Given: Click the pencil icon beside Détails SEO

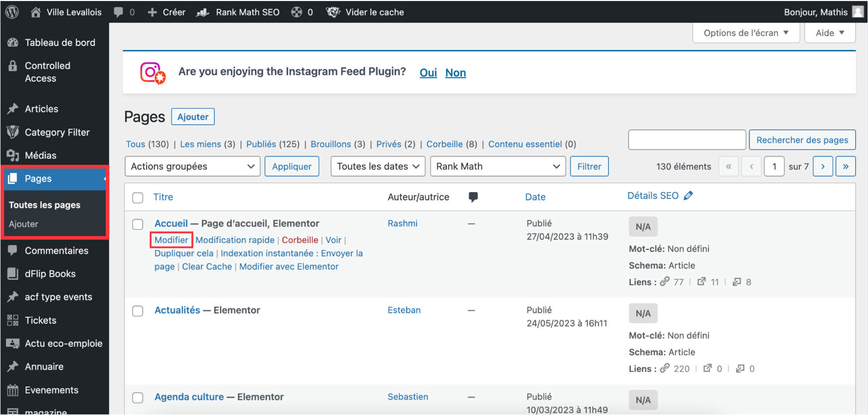Looking at the screenshot, I should (x=688, y=196).
